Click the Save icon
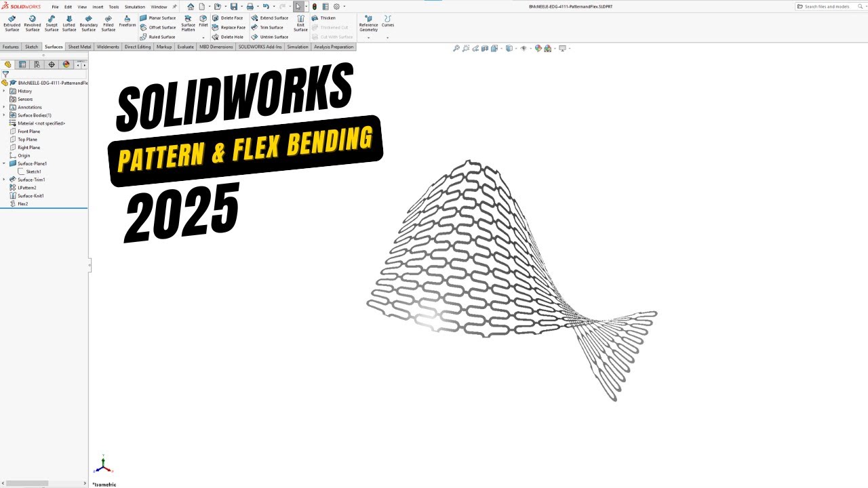The width and height of the screenshot is (868, 488). [x=234, y=7]
